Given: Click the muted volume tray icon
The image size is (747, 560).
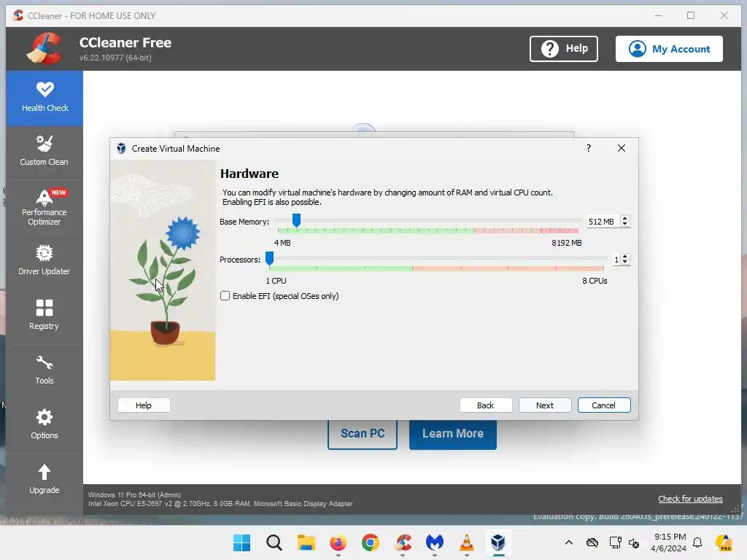Looking at the screenshot, I should coord(634,542).
